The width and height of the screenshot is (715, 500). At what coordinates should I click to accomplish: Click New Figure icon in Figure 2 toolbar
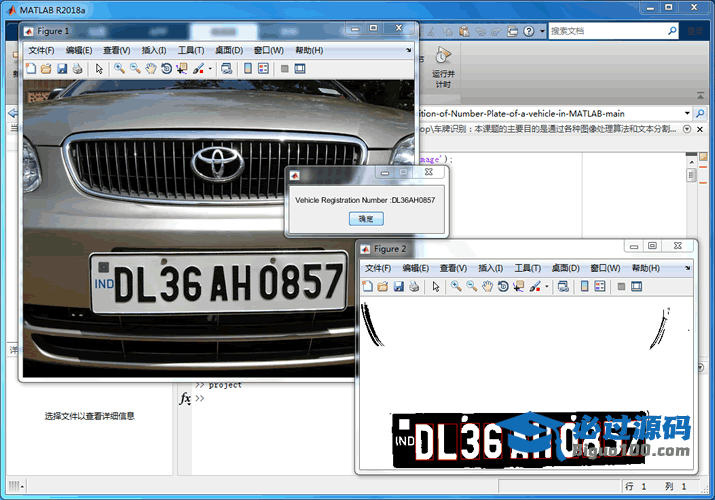(367, 286)
